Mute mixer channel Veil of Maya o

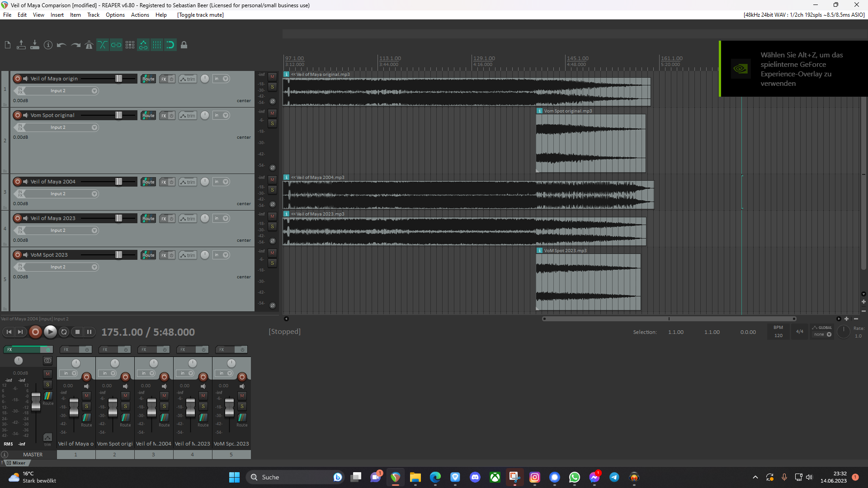coord(86,396)
